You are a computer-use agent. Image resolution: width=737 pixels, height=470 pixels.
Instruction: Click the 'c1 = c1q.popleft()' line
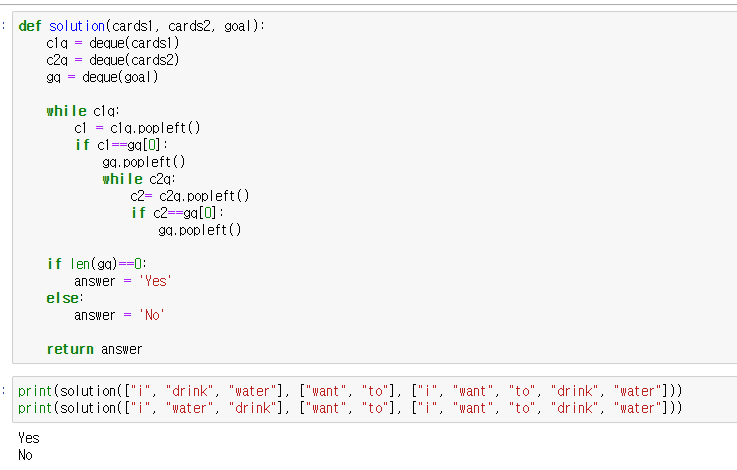coord(137,128)
